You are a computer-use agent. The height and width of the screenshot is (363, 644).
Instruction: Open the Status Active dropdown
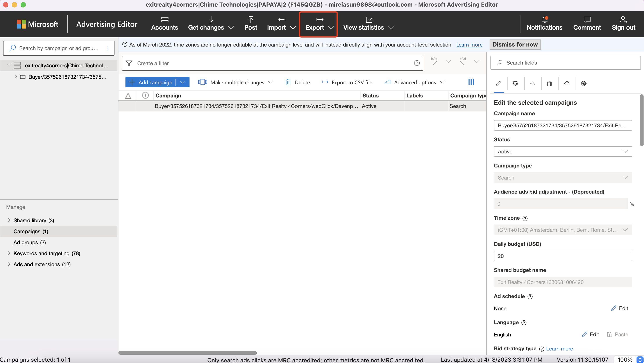(x=563, y=151)
